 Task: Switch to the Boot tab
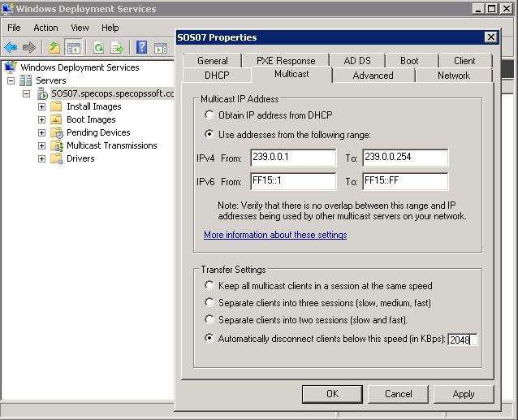[409, 61]
